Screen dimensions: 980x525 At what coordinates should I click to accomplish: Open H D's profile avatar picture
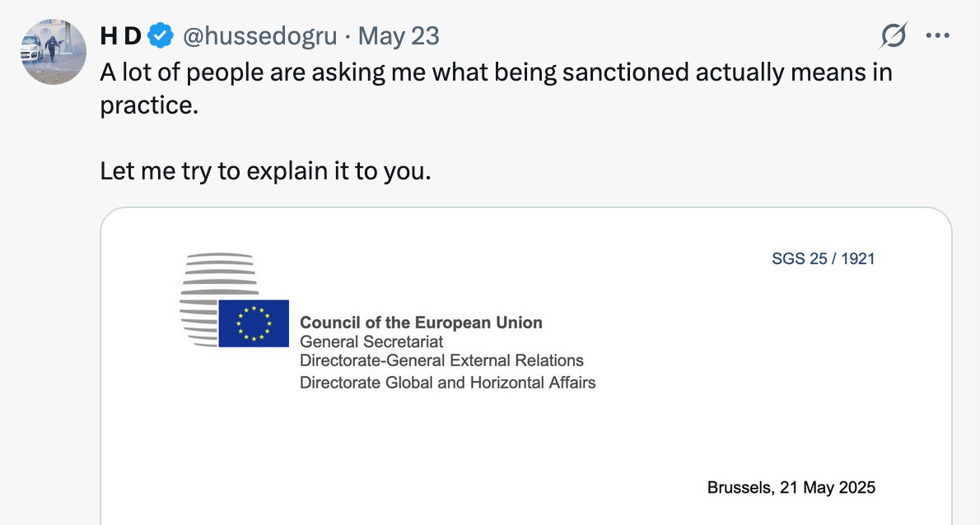(53, 50)
